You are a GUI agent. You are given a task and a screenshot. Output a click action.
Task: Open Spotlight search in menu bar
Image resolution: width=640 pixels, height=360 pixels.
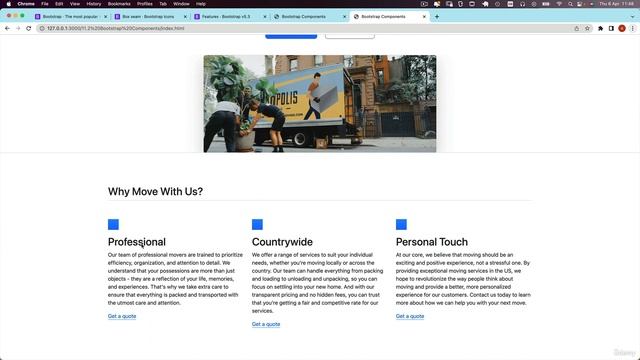(x=570, y=4)
